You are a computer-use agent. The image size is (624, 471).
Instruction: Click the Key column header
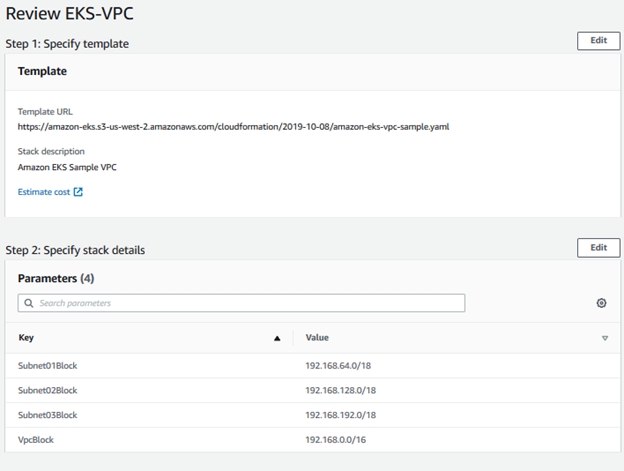[26, 338]
